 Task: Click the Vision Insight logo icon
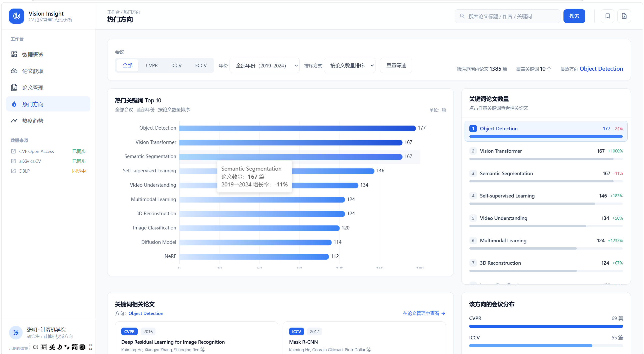(x=17, y=16)
